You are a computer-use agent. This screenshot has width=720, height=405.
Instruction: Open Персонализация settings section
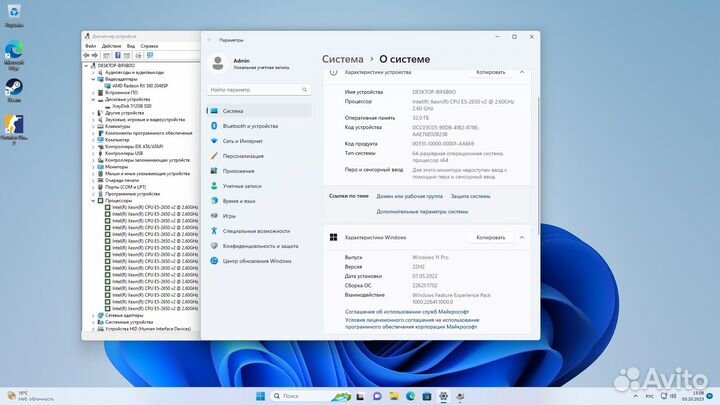(259, 156)
